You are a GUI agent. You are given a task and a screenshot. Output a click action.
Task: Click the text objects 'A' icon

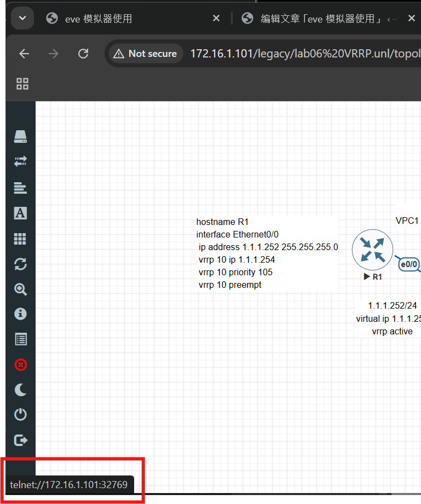20,213
